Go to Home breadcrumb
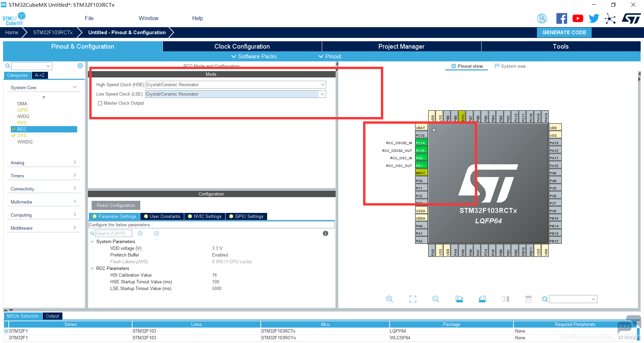644x343 pixels. point(12,33)
